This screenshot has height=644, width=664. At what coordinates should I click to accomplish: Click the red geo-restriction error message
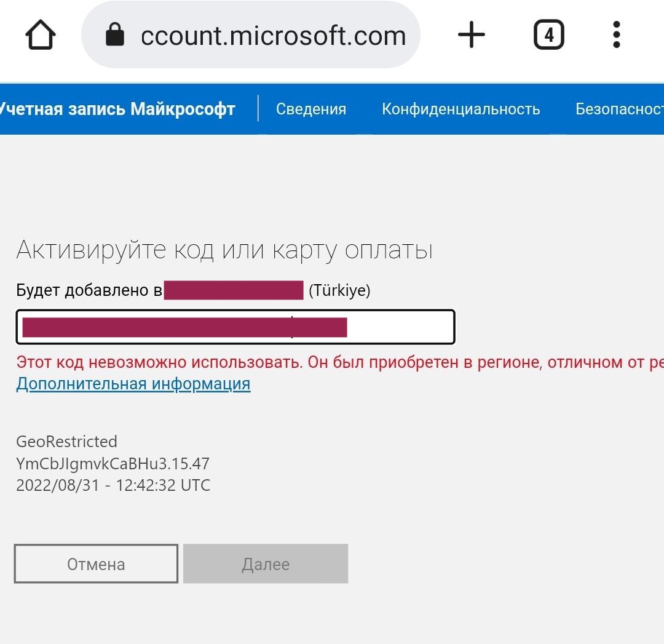pyautogui.click(x=339, y=362)
